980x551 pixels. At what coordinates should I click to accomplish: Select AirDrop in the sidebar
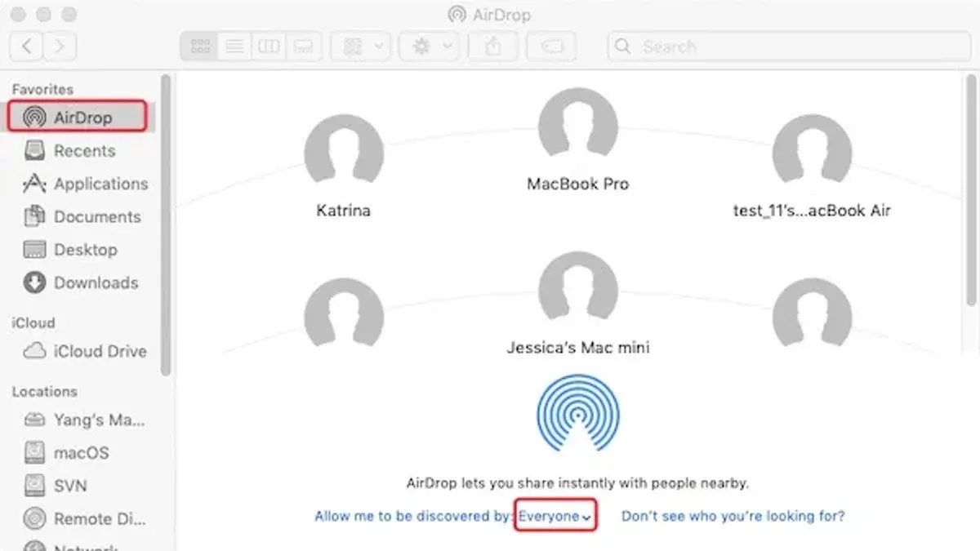[78, 117]
